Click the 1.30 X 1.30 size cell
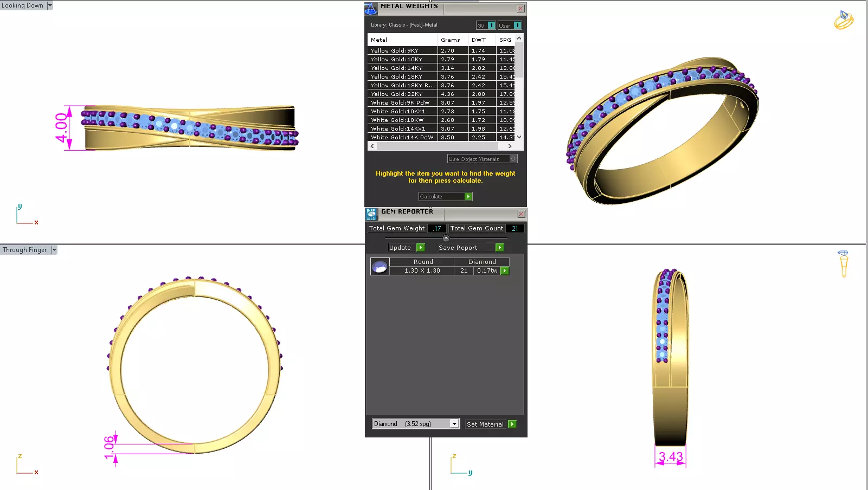This screenshot has width=868, height=490. 422,270
